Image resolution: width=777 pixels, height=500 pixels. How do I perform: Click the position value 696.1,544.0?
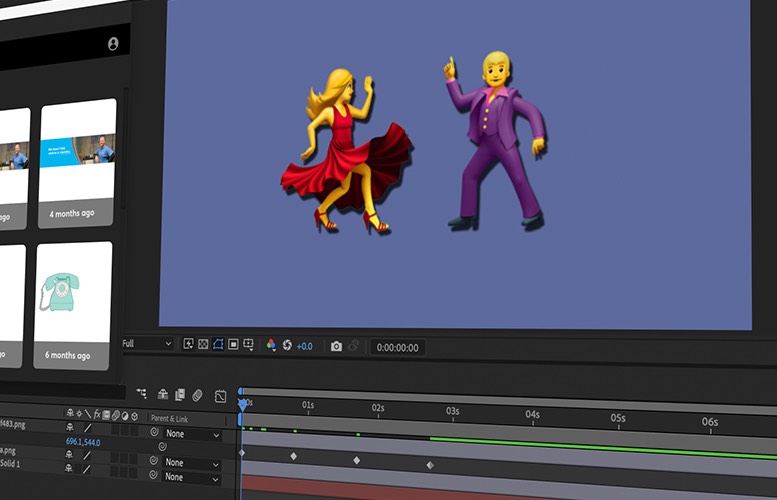[x=83, y=442]
